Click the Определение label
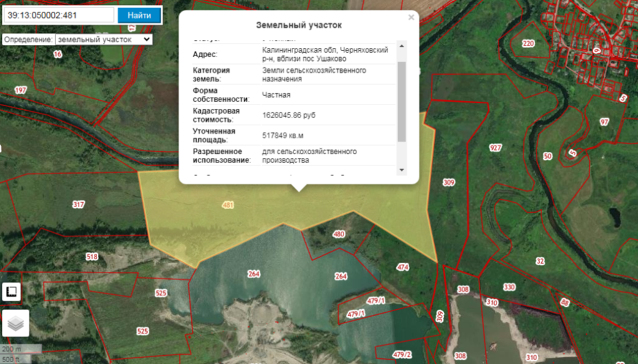The height and width of the screenshot is (364, 638). pyautogui.click(x=29, y=39)
